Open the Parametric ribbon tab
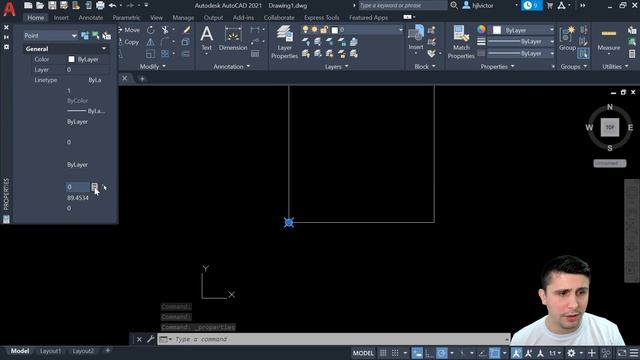 tap(126, 18)
